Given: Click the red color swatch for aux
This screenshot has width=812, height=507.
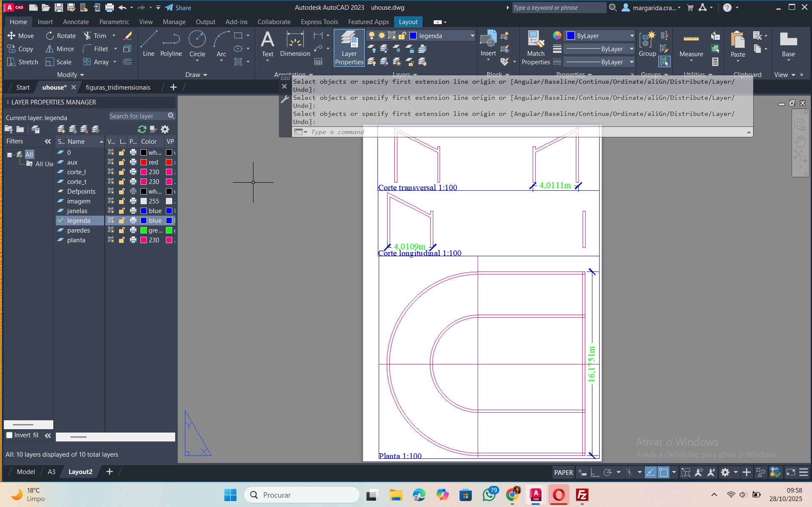Looking at the screenshot, I should click(x=144, y=162).
